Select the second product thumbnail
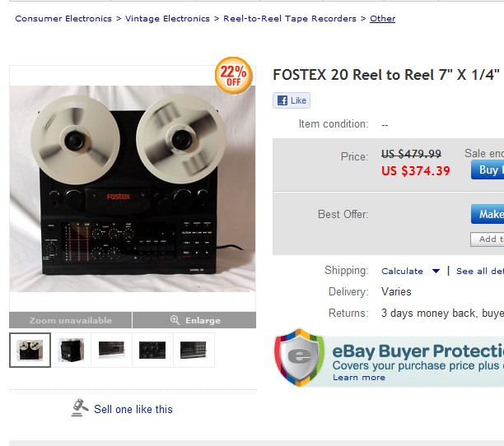 [71, 350]
